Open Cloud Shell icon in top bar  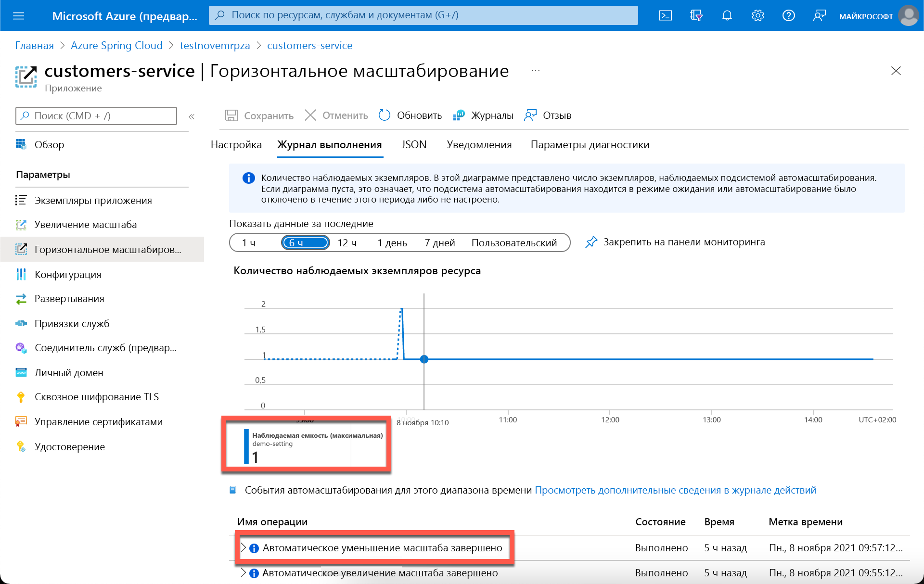click(x=665, y=15)
